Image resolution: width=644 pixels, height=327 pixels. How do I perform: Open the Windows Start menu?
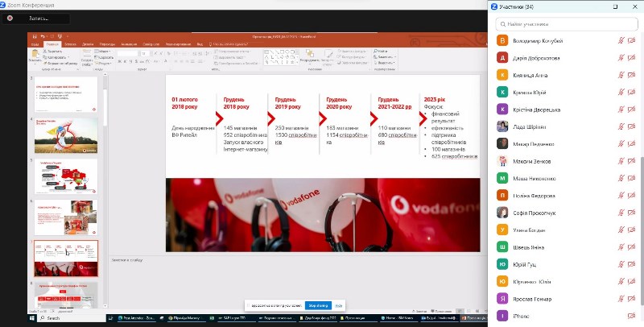pyautogui.click(x=32, y=318)
